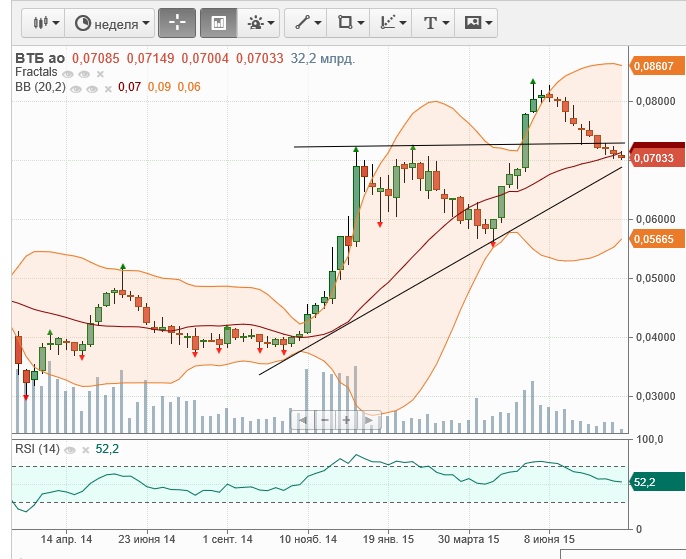Click the 0,06000 price axis label

(x=656, y=220)
